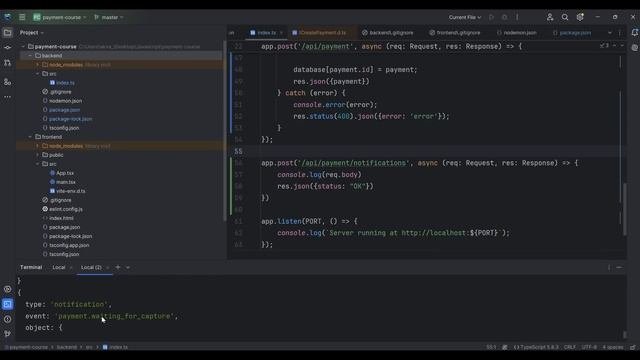Click the Debug bug icon
Image resolution: width=640 pixels, height=360 pixels.
504,17
